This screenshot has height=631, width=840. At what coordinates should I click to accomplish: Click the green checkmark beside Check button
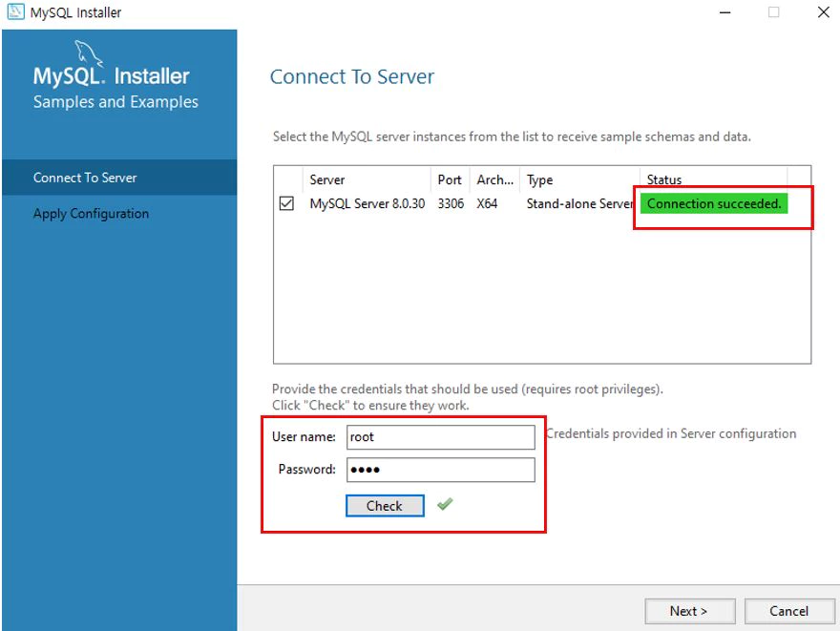point(445,504)
